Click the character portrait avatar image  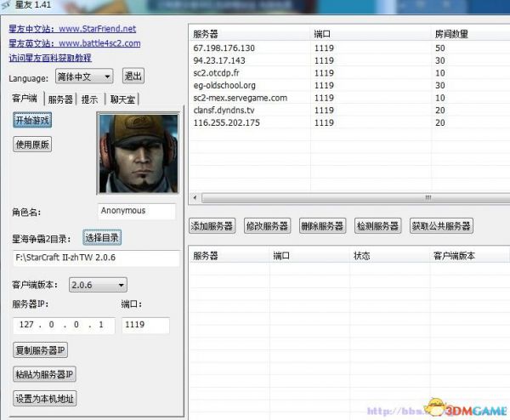[x=136, y=154]
